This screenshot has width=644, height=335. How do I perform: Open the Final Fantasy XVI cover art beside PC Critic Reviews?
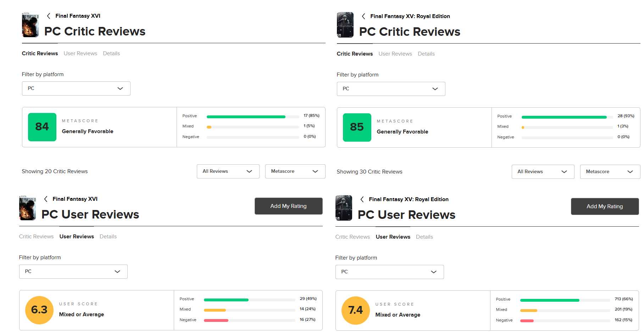tap(30, 25)
